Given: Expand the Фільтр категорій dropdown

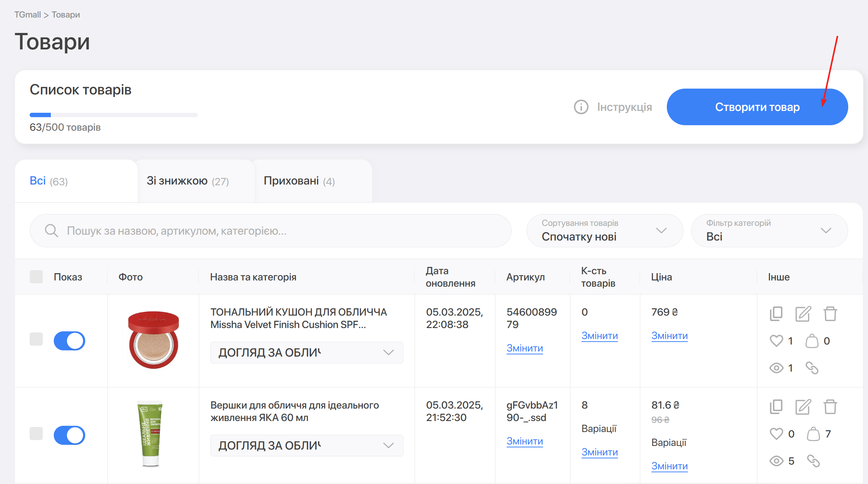Looking at the screenshot, I should point(769,231).
